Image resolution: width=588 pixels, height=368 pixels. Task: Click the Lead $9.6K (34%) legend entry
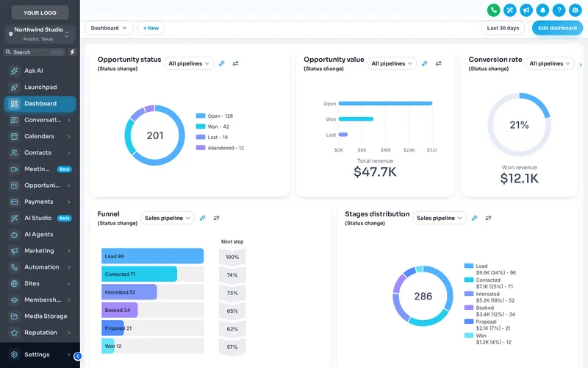[x=490, y=269]
